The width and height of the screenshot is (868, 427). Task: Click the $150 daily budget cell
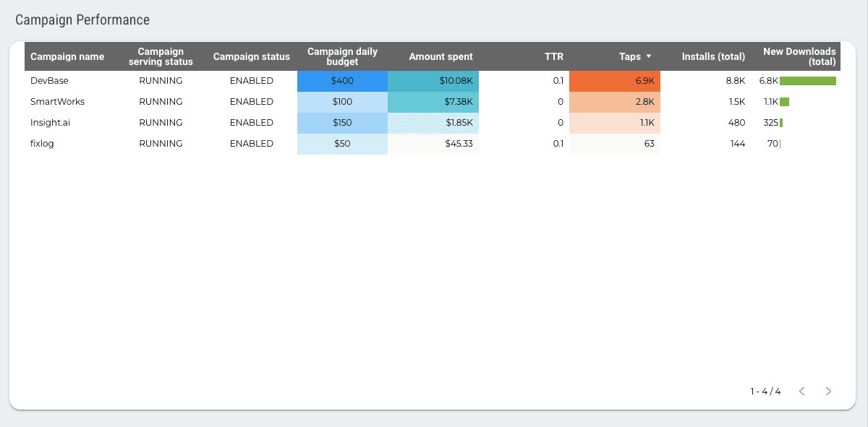[x=342, y=123]
